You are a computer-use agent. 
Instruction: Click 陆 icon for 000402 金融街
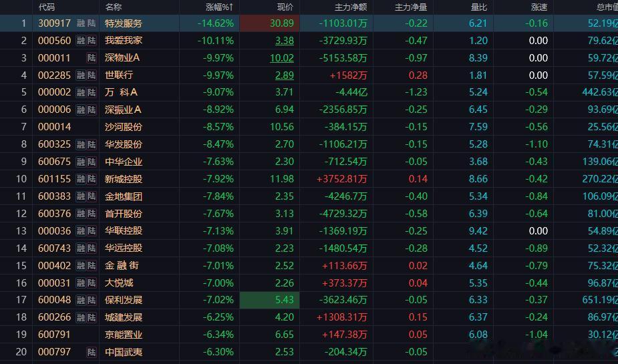[x=92, y=266]
